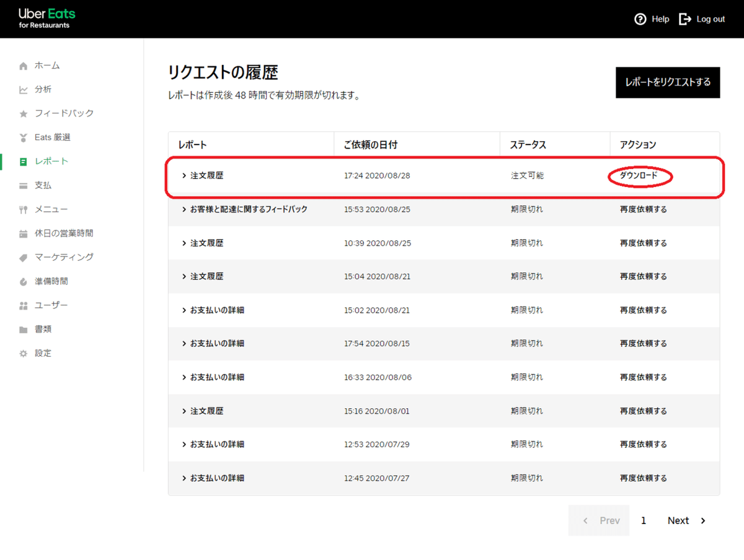Open the 準備時間 menu item

pyautogui.click(x=51, y=281)
